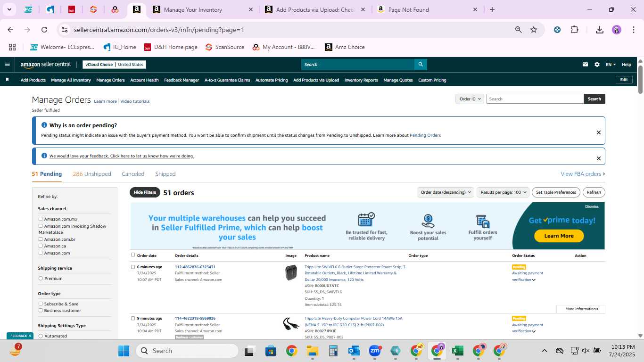
Task: Reload the browser page
Action: pos(44,30)
